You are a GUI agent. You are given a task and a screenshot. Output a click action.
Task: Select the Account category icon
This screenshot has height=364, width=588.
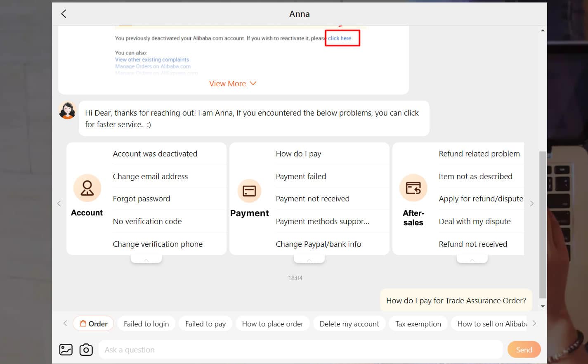pyautogui.click(x=87, y=188)
